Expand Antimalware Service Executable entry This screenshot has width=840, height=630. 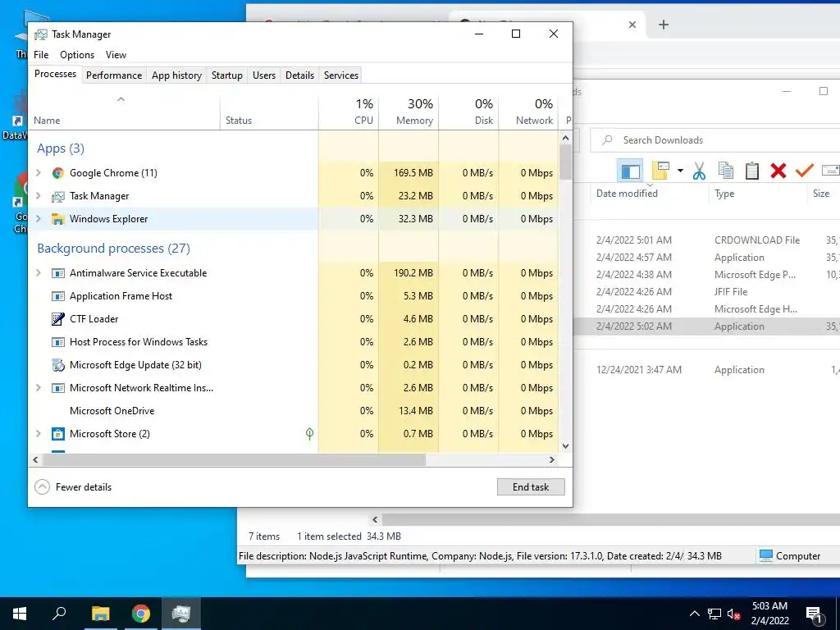click(38, 272)
